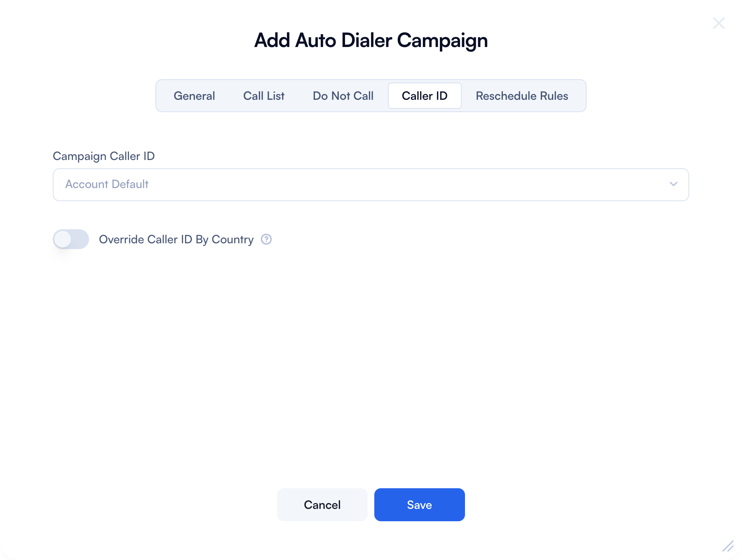
Task: Click the Add Auto Dialer Campaign heading
Action: tap(371, 40)
